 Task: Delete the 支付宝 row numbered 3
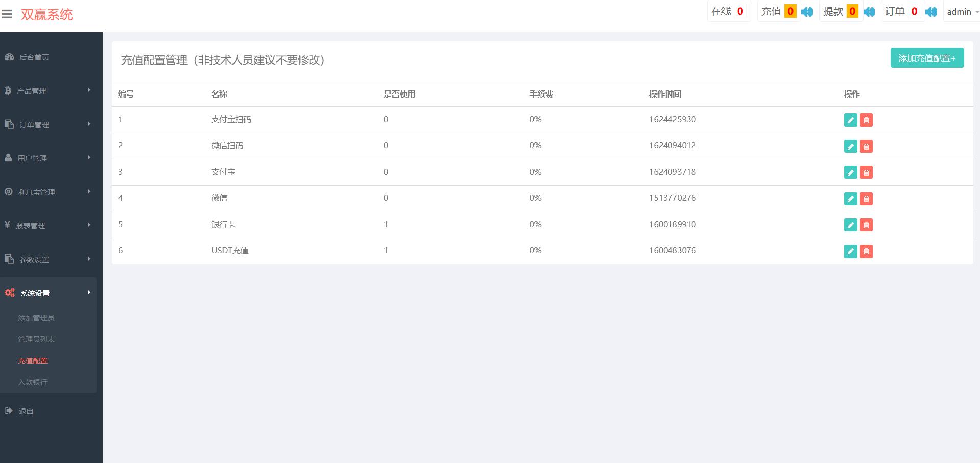coord(866,172)
